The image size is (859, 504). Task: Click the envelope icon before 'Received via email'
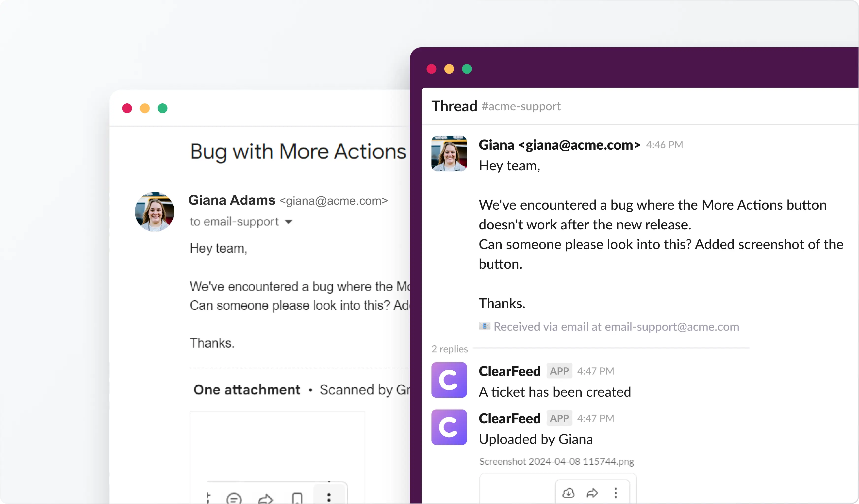484,326
